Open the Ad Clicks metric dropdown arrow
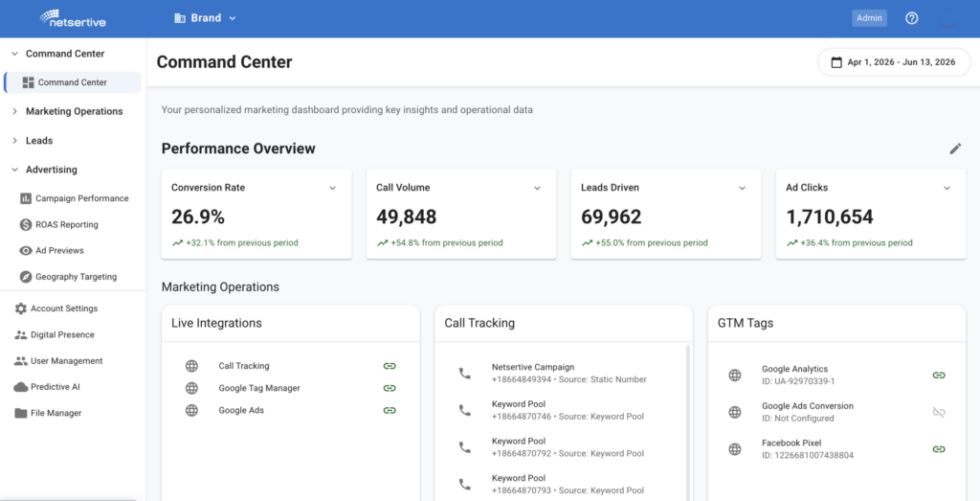980x501 pixels. (x=947, y=188)
